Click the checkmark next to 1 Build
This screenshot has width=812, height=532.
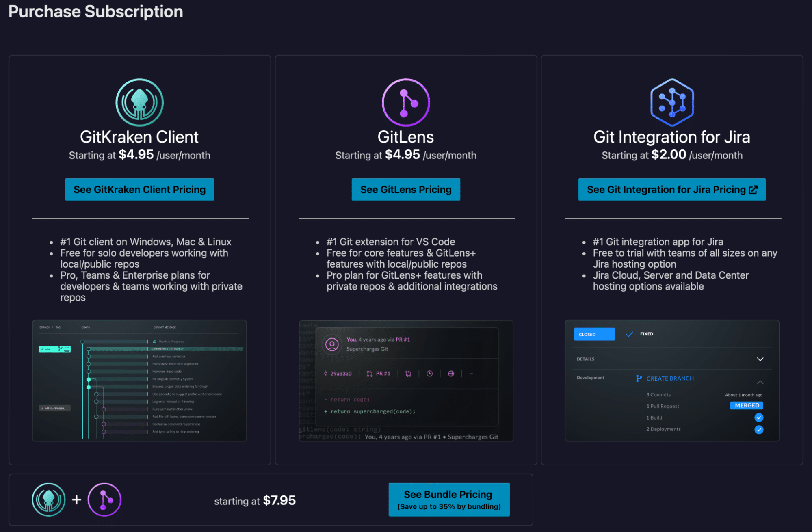[x=759, y=417]
